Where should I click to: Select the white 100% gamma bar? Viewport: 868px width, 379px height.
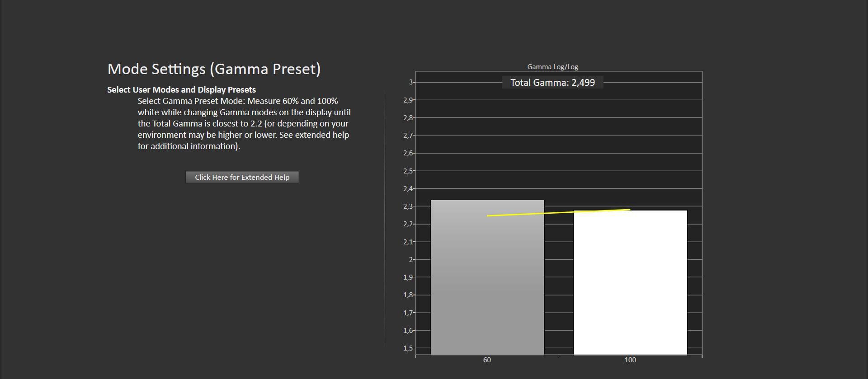[x=630, y=285]
